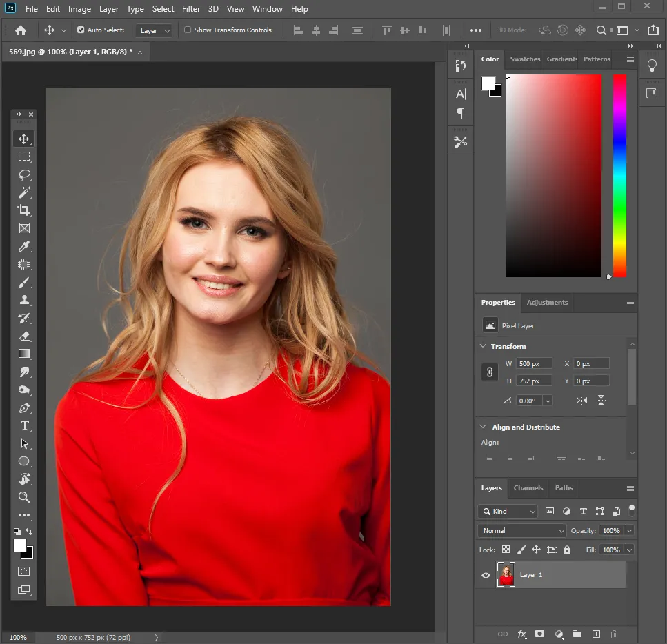Select the Magic Wand tool
Image resolution: width=667 pixels, height=644 pixels.
[x=24, y=192]
